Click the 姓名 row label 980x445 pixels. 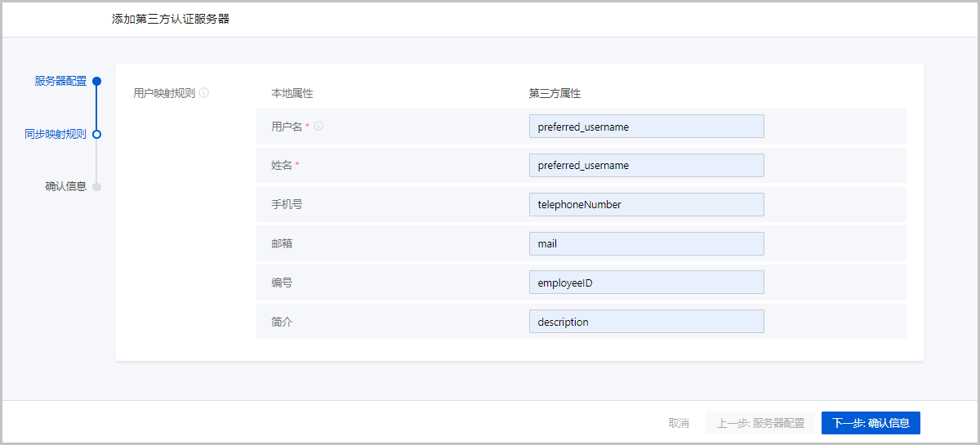(x=282, y=165)
